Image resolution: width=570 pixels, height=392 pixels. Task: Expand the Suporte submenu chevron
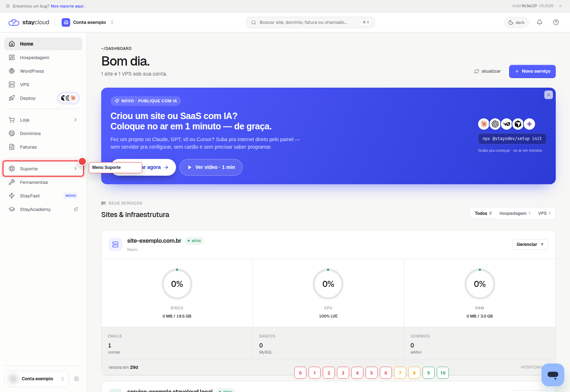[76, 169]
